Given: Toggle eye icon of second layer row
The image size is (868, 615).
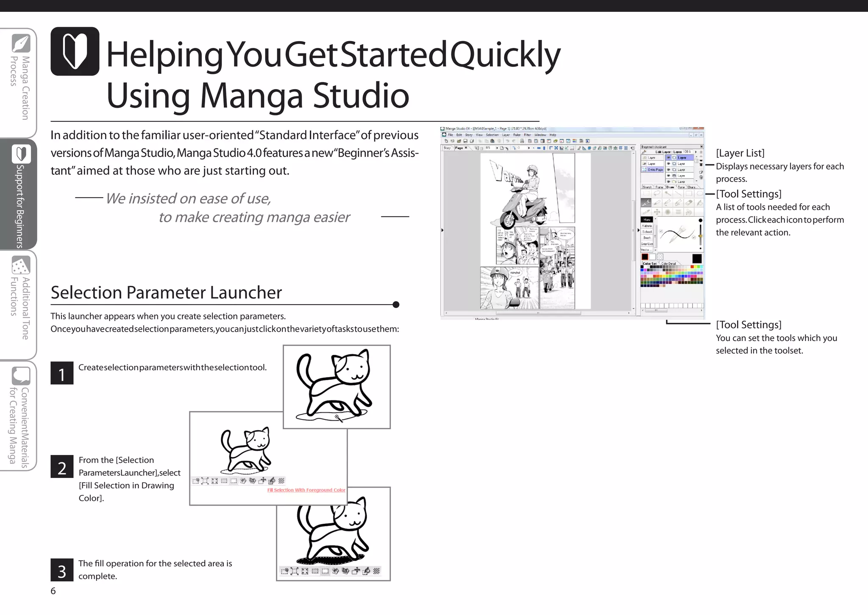Looking at the screenshot, I should point(668,164).
